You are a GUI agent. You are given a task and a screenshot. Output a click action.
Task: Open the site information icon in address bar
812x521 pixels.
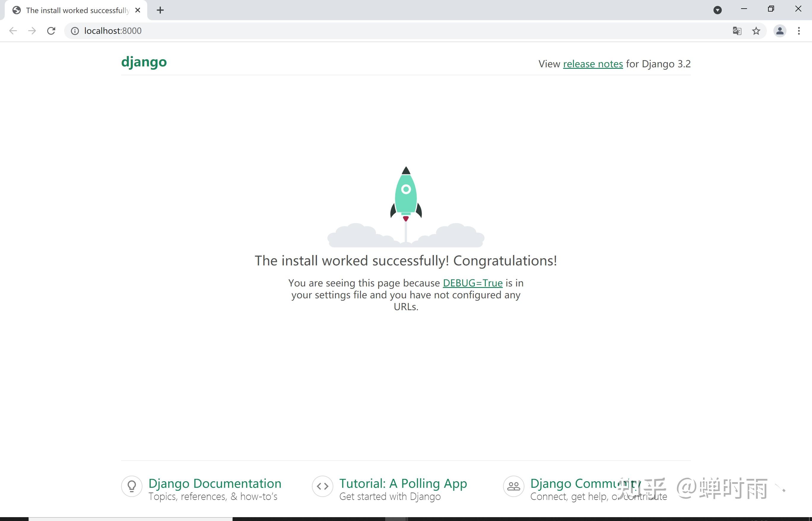(x=74, y=31)
